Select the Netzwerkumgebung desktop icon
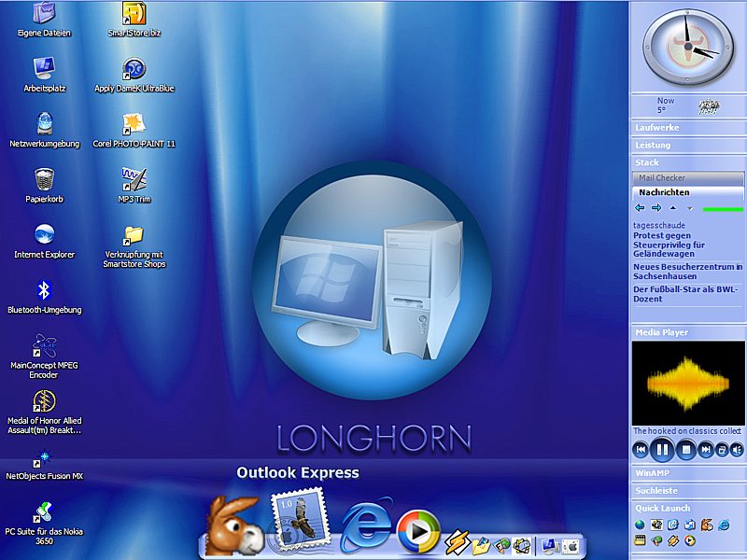This screenshot has height=560, width=747. [x=44, y=130]
